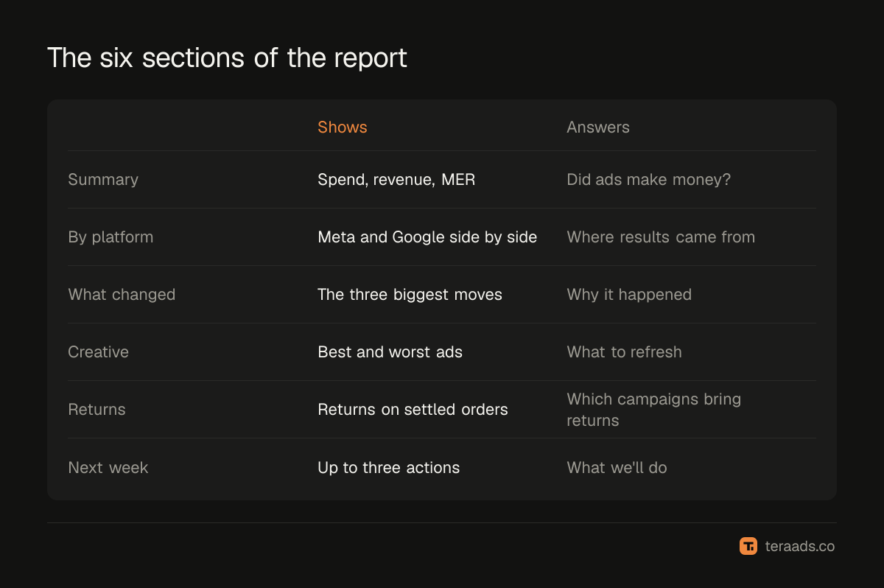Click the 'Where results came from' cell
884x588 pixels.
[661, 237]
